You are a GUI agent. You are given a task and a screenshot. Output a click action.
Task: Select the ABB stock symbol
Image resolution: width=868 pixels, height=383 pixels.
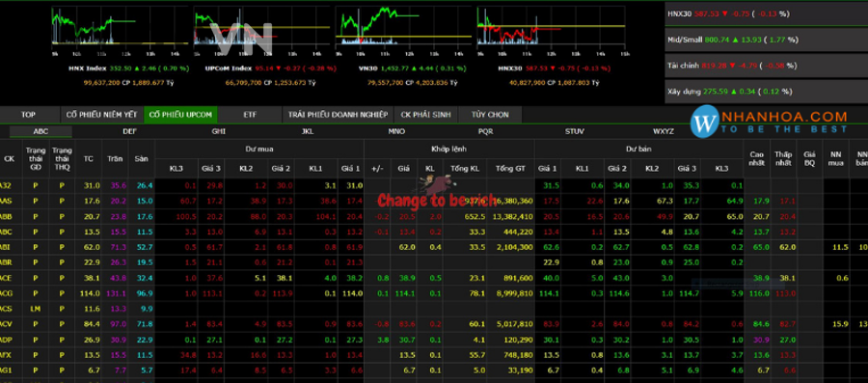point(7,217)
